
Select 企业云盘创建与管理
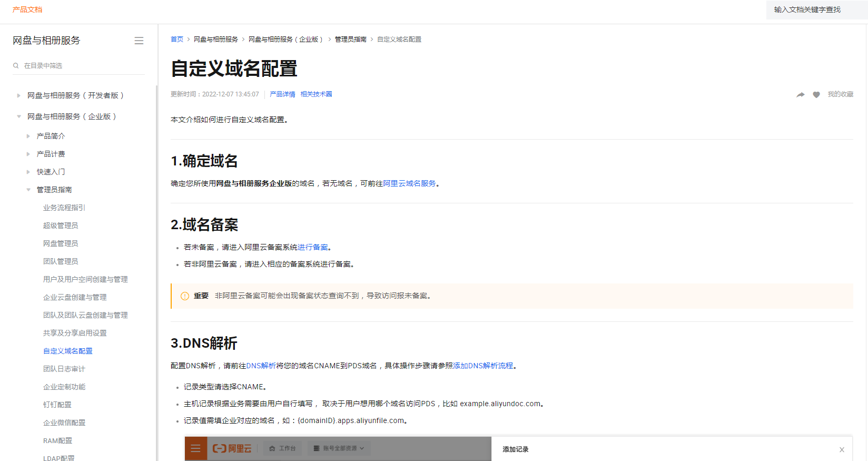click(75, 297)
